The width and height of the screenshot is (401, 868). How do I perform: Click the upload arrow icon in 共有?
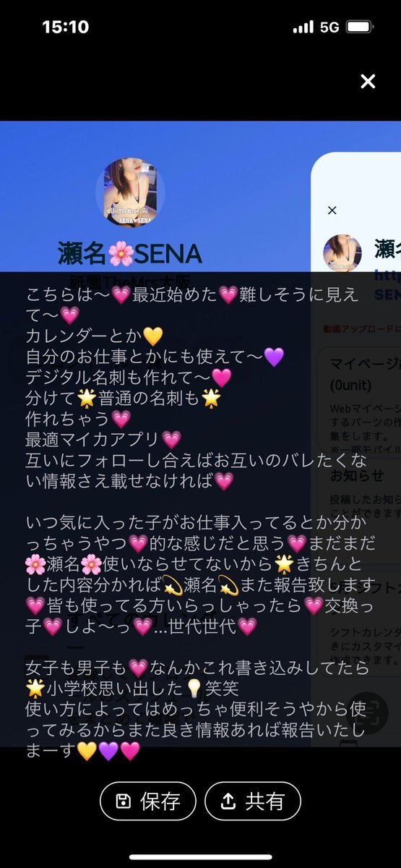228,801
